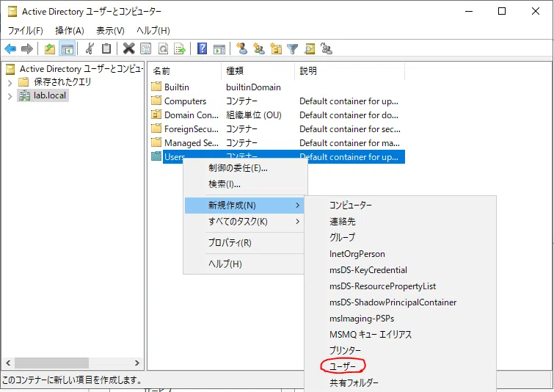Click the create new organizational unit icon
The height and width of the screenshot is (392, 554).
tap(276, 48)
